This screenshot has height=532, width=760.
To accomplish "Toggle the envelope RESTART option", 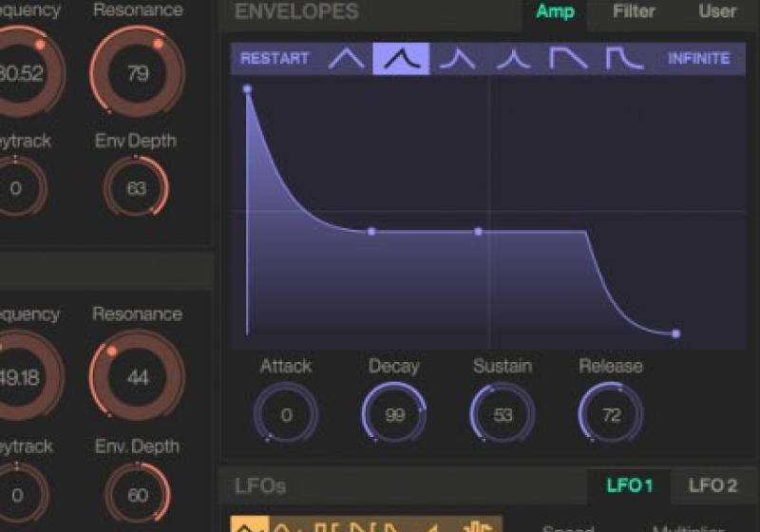I will 275,59.
